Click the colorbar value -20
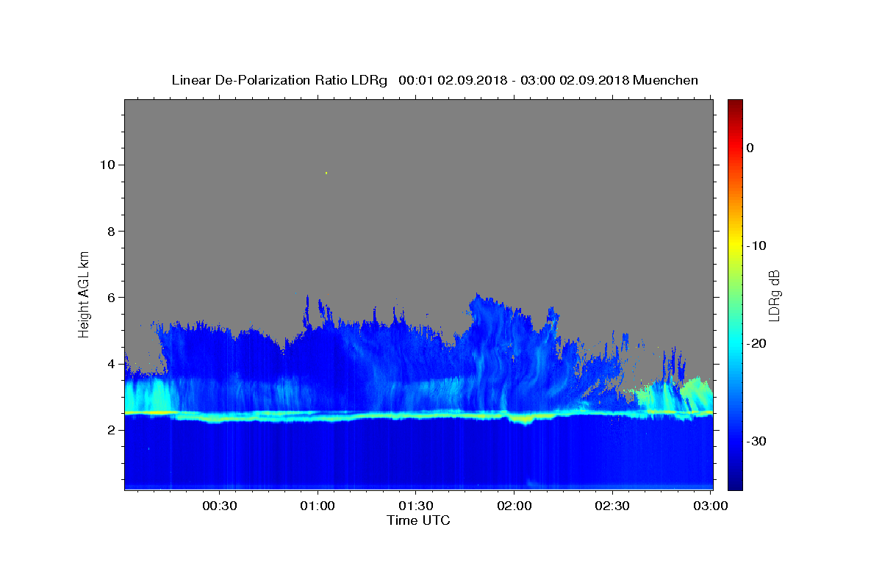The width and height of the screenshot is (882, 588). 756,343
